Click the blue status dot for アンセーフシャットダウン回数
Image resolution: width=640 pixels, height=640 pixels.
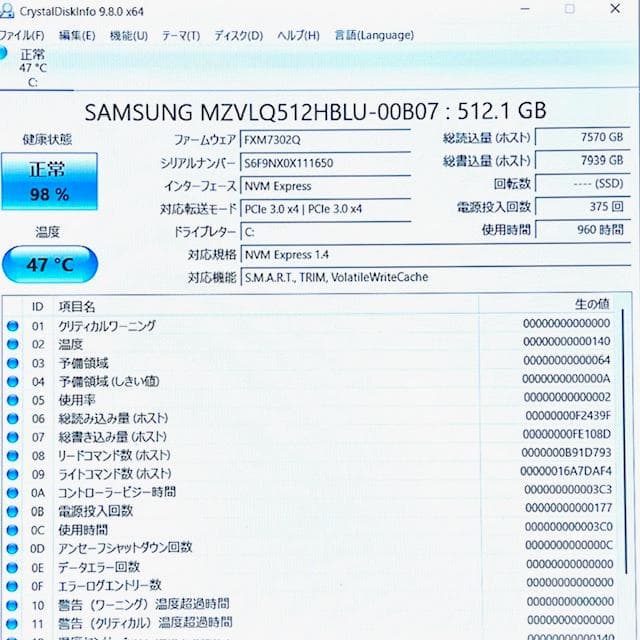(x=13, y=549)
